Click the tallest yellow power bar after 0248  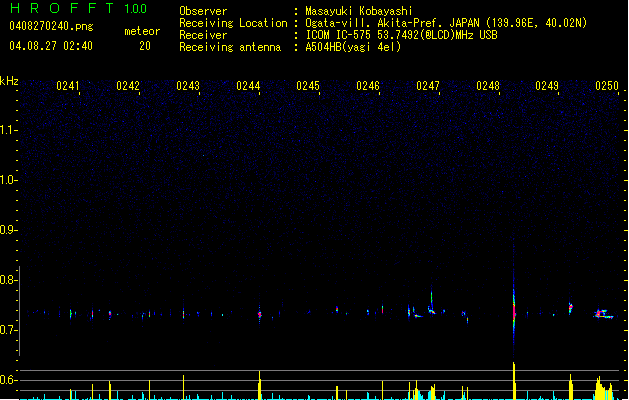[x=514, y=381]
